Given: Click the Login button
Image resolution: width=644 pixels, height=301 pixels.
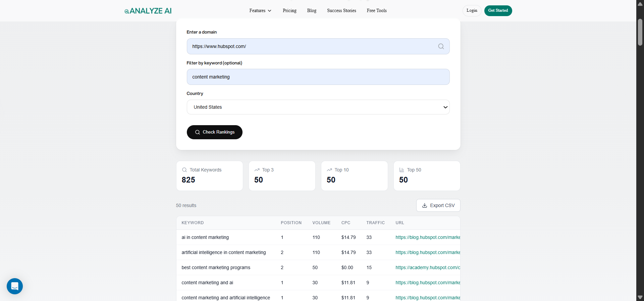Looking at the screenshot, I should pyautogui.click(x=472, y=11).
